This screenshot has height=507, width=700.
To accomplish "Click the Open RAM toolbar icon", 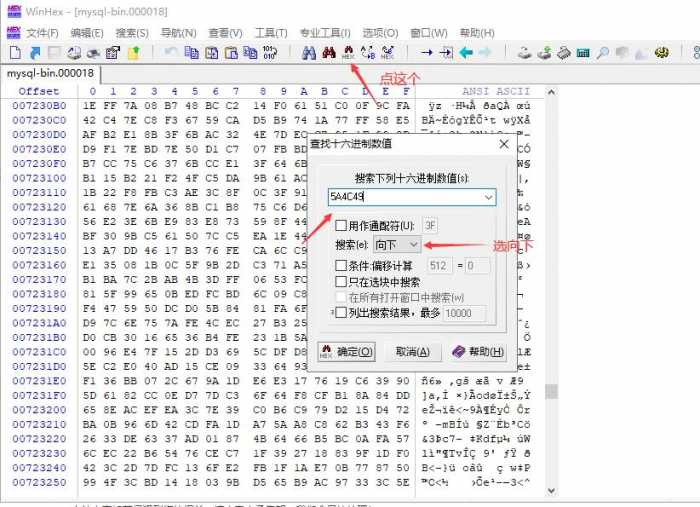I will tap(564, 53).
